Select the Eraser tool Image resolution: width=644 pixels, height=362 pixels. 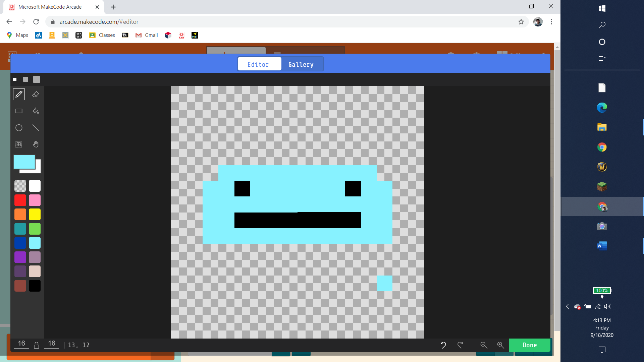[x=36, y=95]
